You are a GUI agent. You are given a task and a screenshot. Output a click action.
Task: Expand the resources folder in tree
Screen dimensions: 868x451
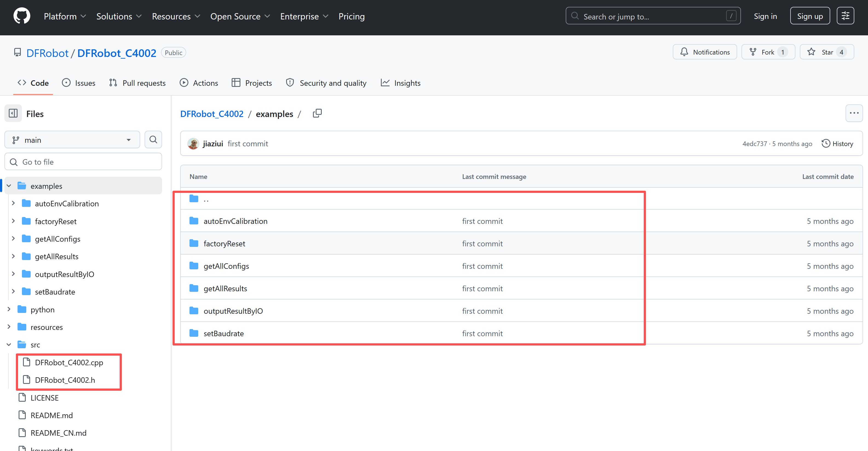click(9, 327)
